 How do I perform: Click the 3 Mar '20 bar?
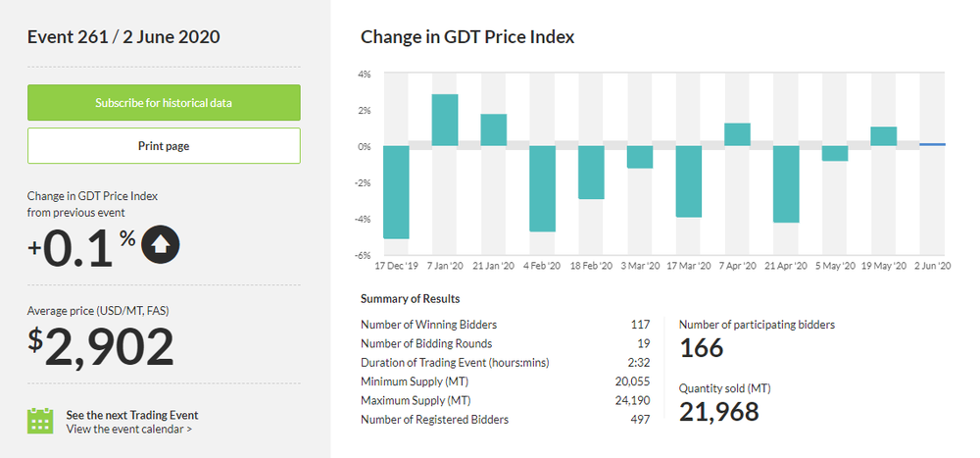click(x=640, y=157)
